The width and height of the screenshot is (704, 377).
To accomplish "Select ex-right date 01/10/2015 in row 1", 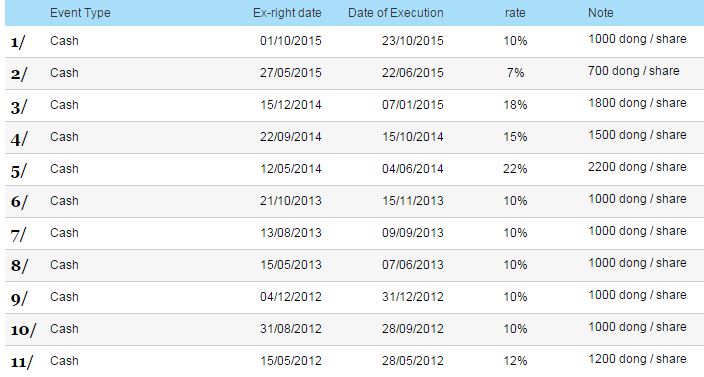I will [290, 41].
